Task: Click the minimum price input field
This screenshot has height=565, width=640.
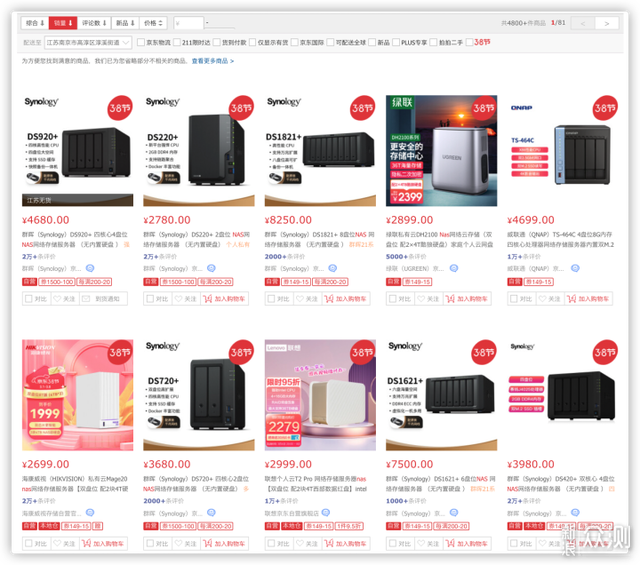Action: coord(188,23)
